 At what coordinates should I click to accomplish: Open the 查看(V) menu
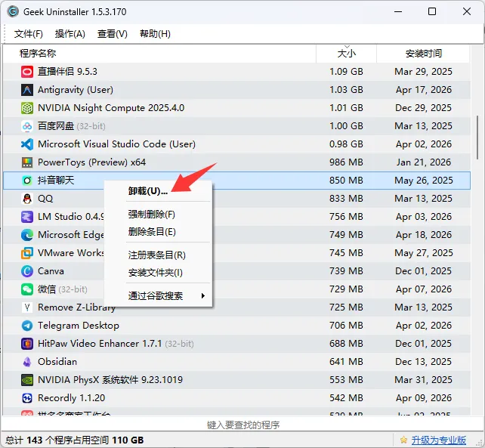[x=113, y=34]
